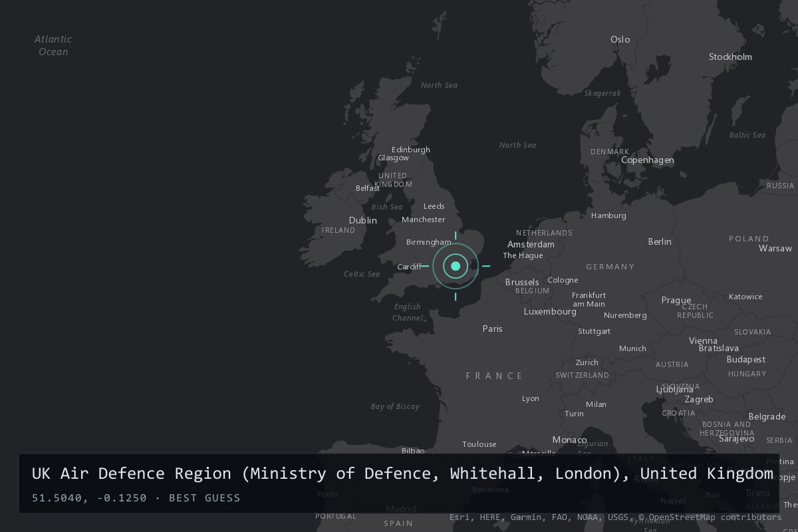Click the Zagreb city label

[699, 399]
